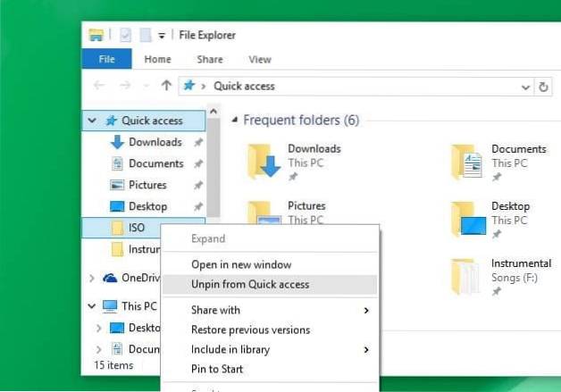Choose Open in new window
This screenshot has height=392, width=561.
coord(241,264)
